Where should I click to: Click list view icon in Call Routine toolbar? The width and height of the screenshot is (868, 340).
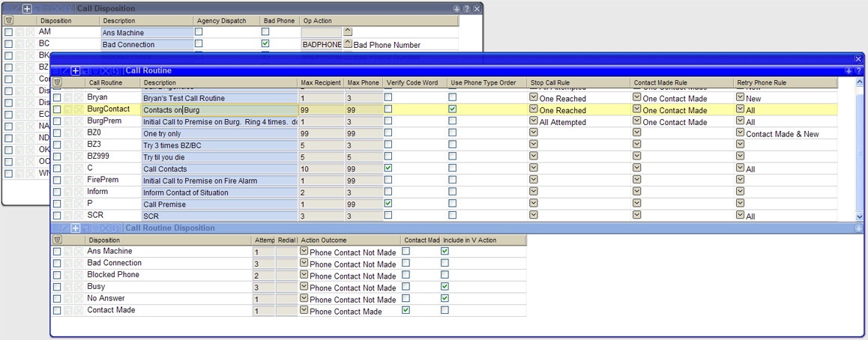point(56,70)
